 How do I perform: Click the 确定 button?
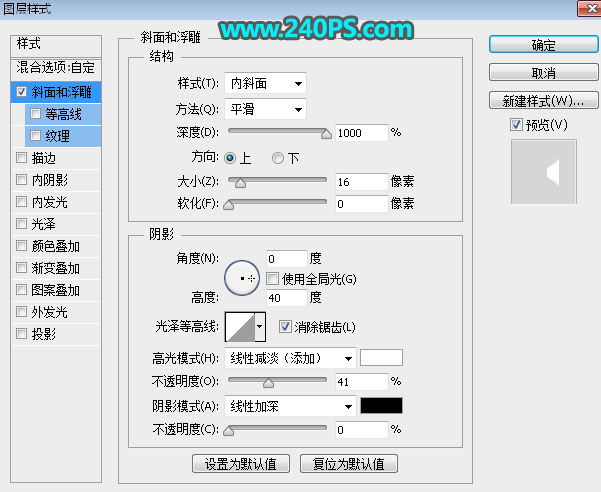[x=543, y=45]
